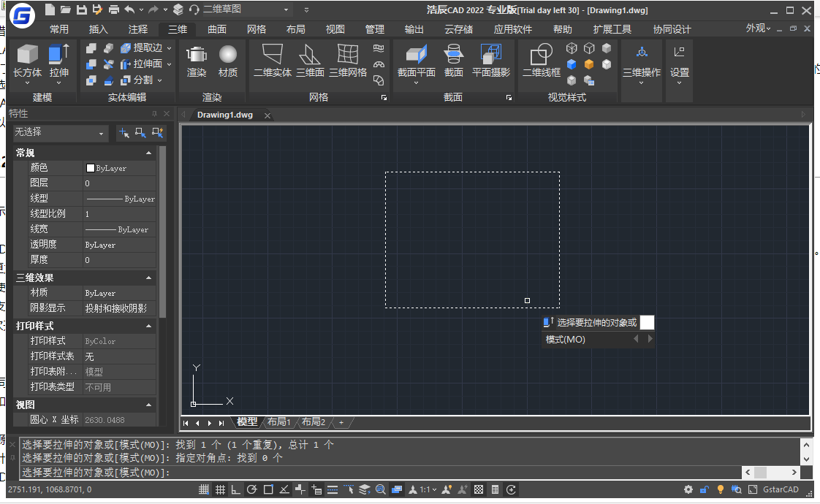The height and width of the screenshot is (504, 820).
Task: Click the slice icon in middle of 实体编辑
Action: coord(108,64)
